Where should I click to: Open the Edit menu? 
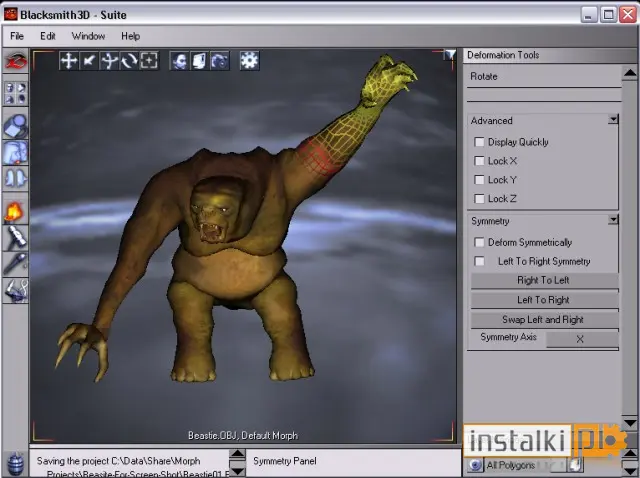click(x=48, y=36)
